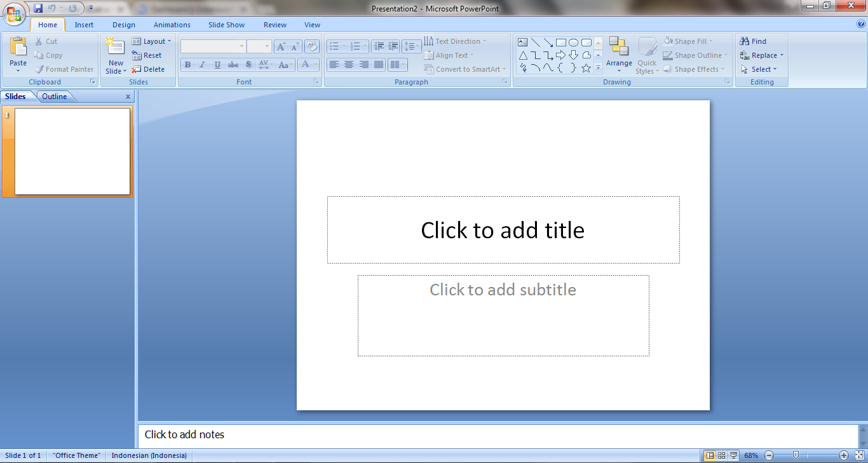868x463 pixels.
Task: Click the Save icon in Quick Access Toolbar
Action: pos(38,8)
